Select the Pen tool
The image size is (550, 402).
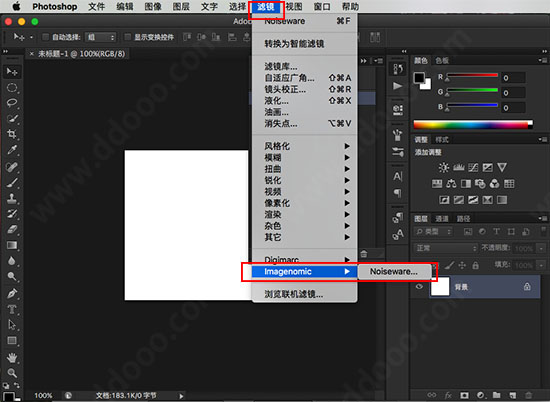click(12, 293)
